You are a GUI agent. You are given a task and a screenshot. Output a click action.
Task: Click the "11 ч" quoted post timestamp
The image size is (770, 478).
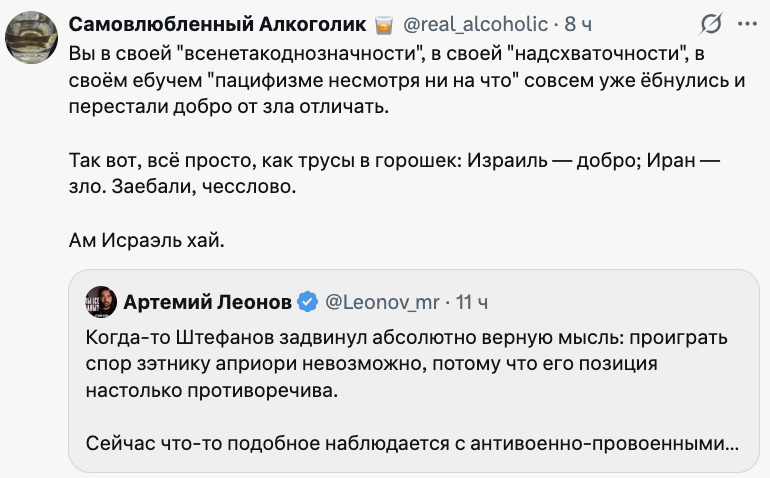coord(472,302)
